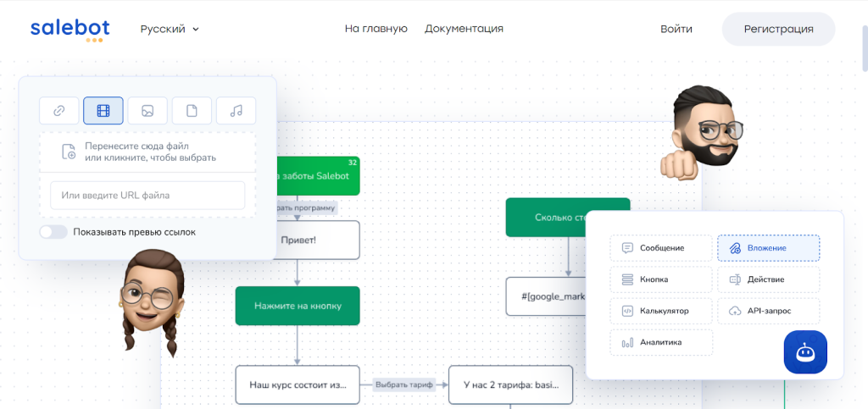Click the file upload icon in drop area

point(69,152)
